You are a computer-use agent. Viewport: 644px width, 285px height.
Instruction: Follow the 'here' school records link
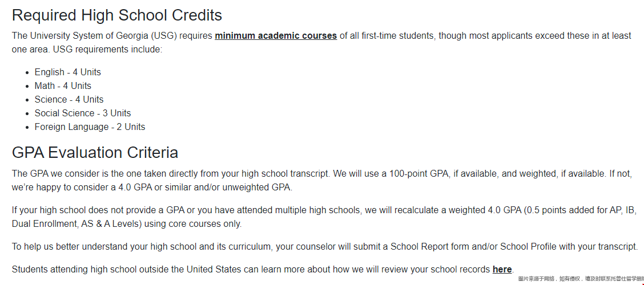click(x=502, y=270)
